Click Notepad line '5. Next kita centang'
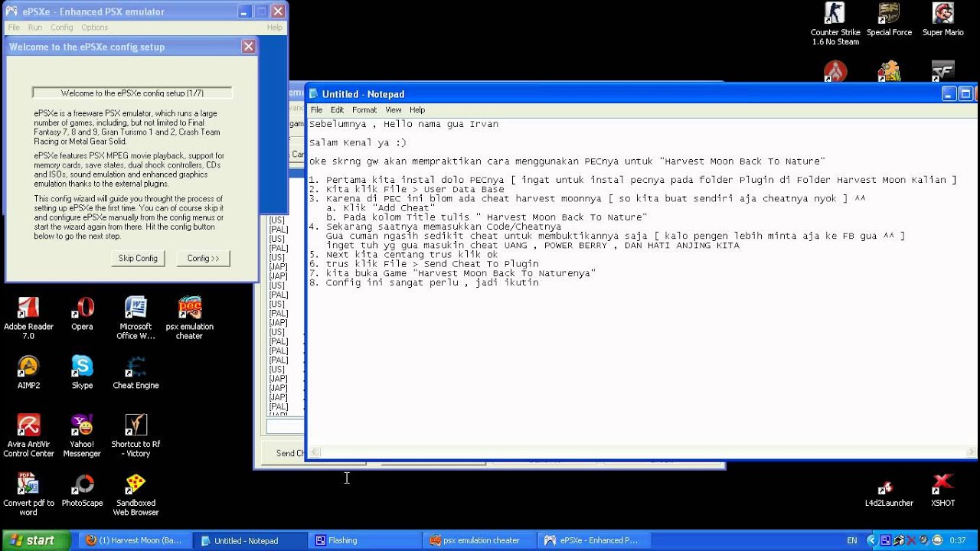This screenshot has width=980, height=551. 403,254
